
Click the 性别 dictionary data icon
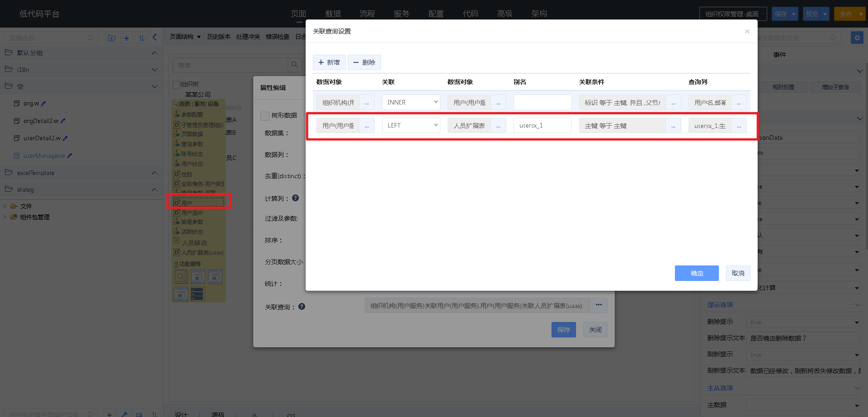177,174
